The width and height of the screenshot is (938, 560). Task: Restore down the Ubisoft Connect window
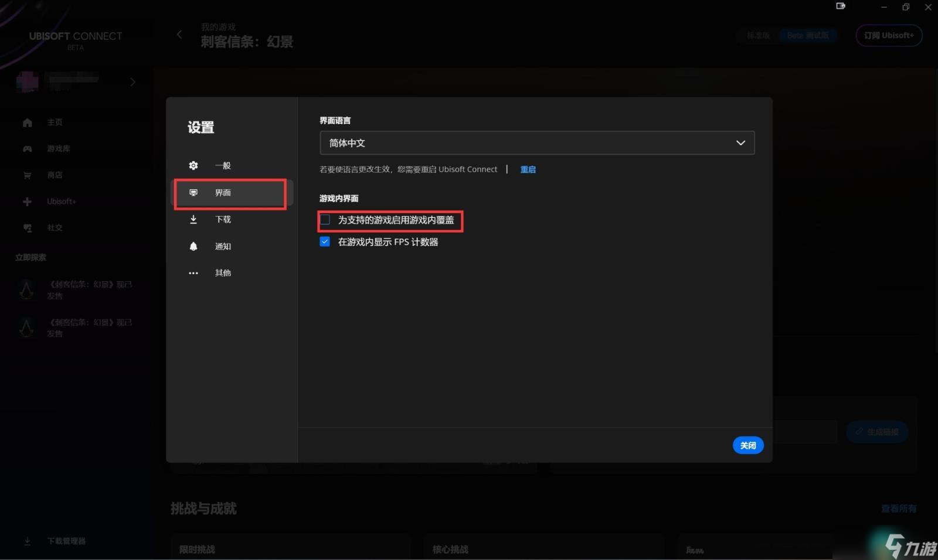(906, 7)
